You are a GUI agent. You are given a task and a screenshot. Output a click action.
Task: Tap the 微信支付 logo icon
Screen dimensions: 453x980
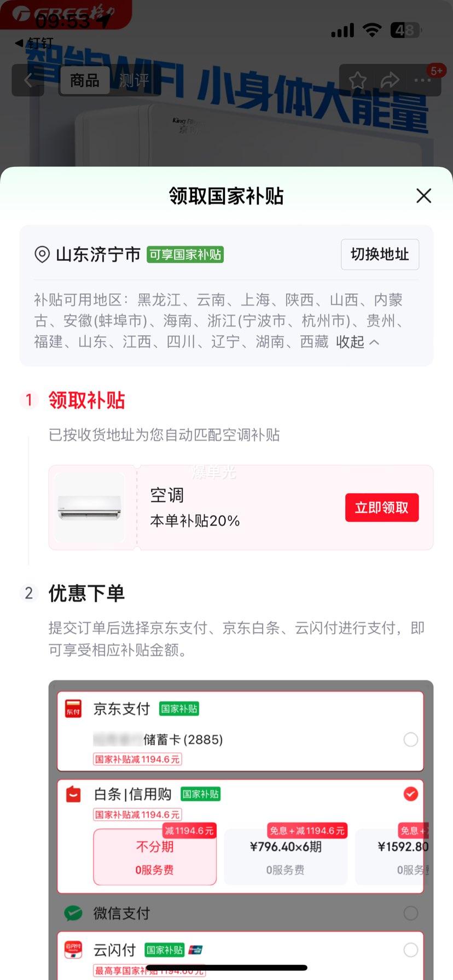pyautogui.click(x=73, y=913)
